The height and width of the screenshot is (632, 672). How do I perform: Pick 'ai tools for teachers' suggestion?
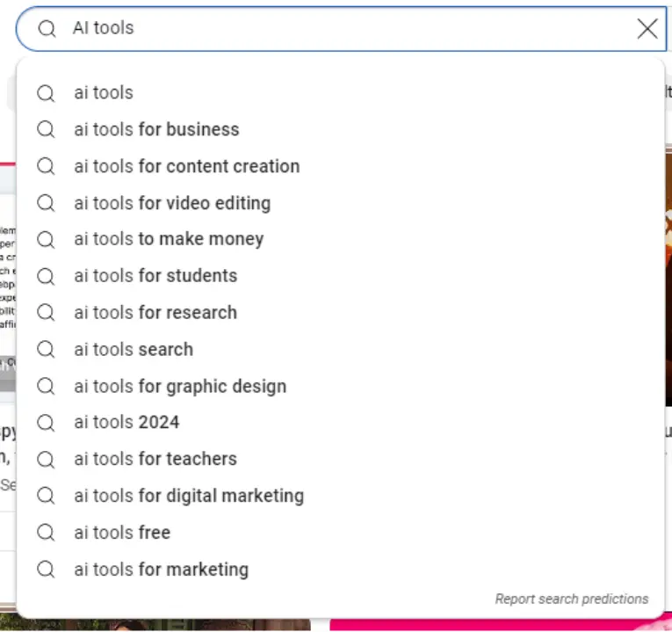(155, 459)
